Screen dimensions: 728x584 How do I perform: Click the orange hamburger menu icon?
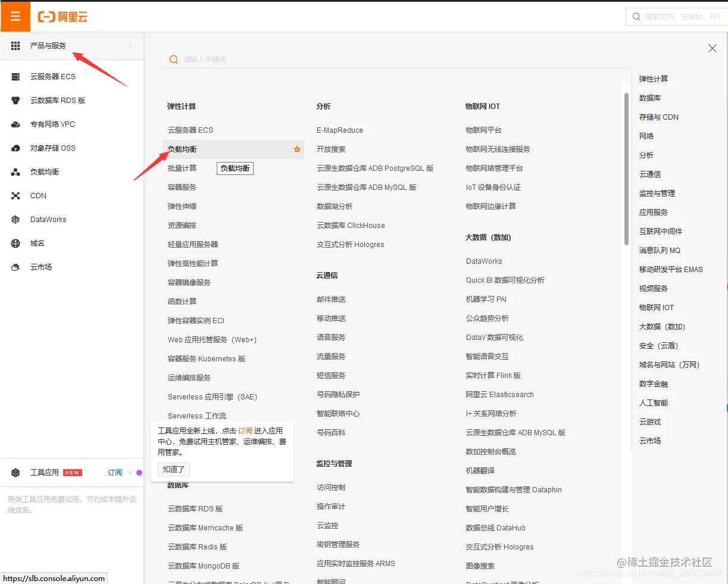pyautogui.click(x=15, y=17)
